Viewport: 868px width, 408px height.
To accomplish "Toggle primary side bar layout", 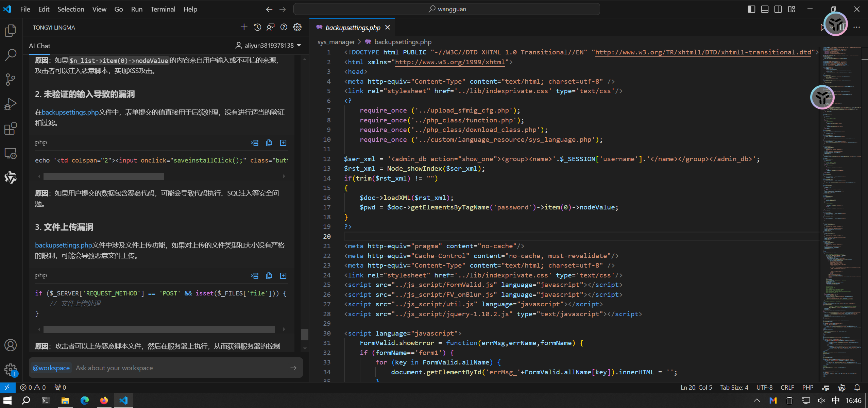I will tap(751, 10).
